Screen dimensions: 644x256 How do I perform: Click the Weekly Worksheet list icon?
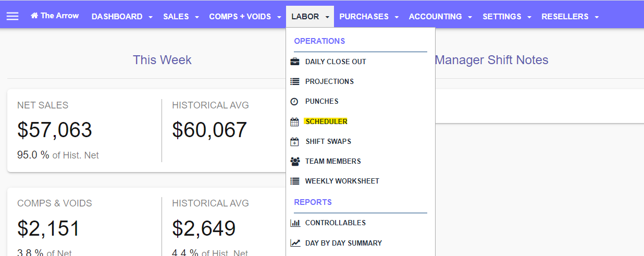point(295,181)
